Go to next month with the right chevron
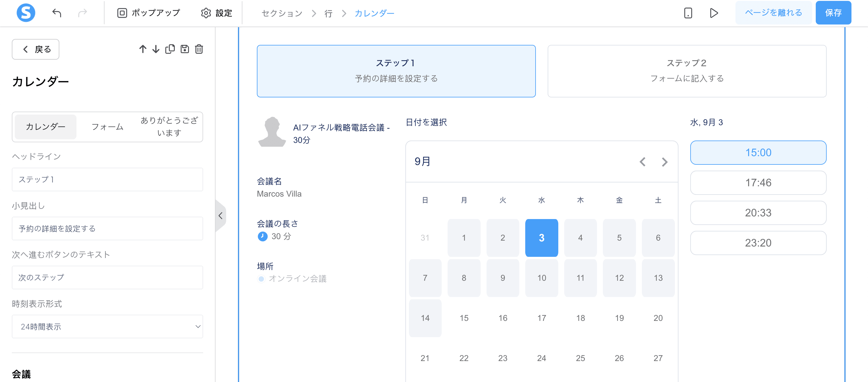 coord(665,162)
